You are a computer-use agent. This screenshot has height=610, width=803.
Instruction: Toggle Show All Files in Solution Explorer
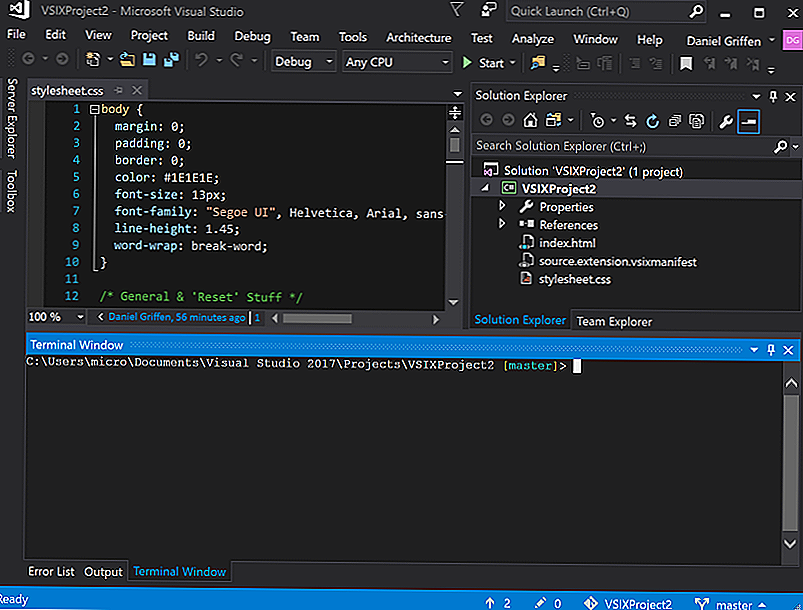click(698, 121)
